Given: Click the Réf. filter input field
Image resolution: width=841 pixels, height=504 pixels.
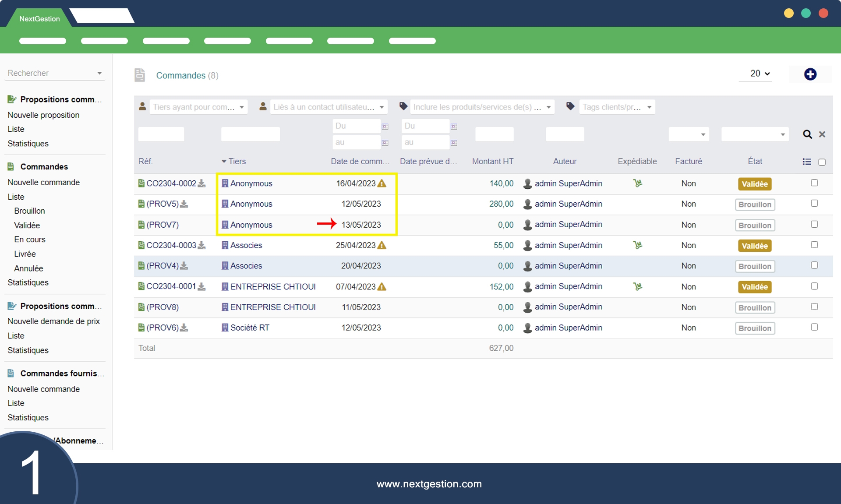Looking at the screenshot, I should pos(161,134).
